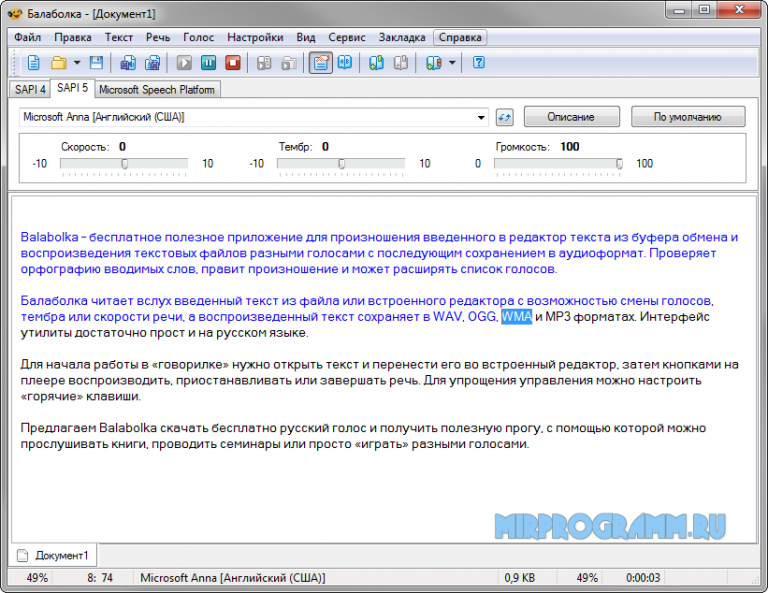Switch to the SAPI 4 tab
This screenshot has height=593, width=768.
click(x=30, y=89)
